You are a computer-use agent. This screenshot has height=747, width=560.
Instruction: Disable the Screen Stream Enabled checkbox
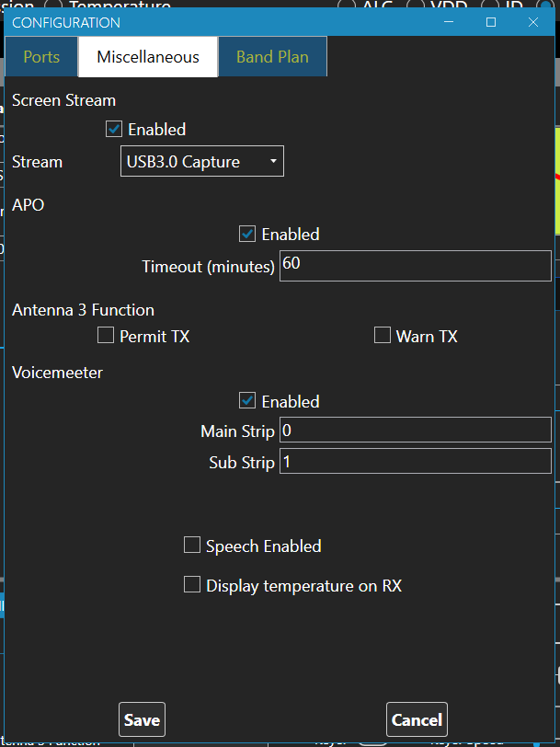tap(114, 129)
